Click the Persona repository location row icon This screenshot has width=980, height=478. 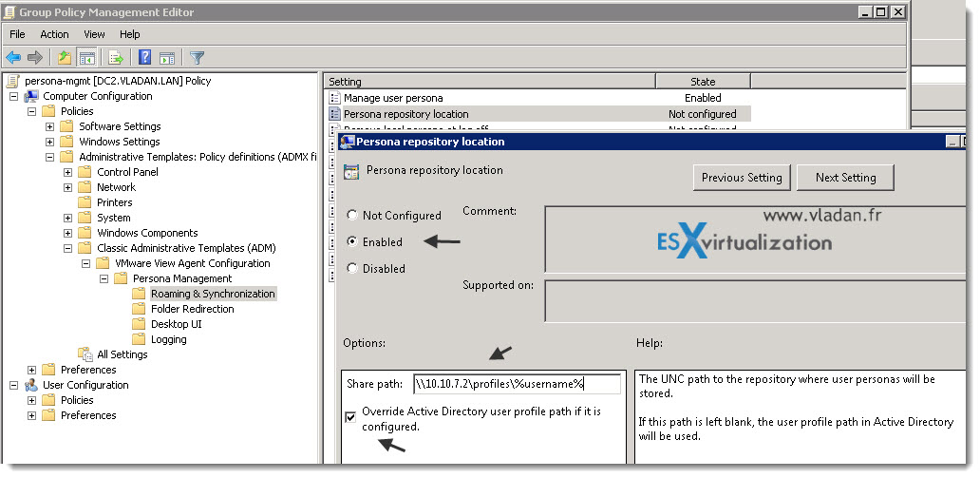pos(334,114)
